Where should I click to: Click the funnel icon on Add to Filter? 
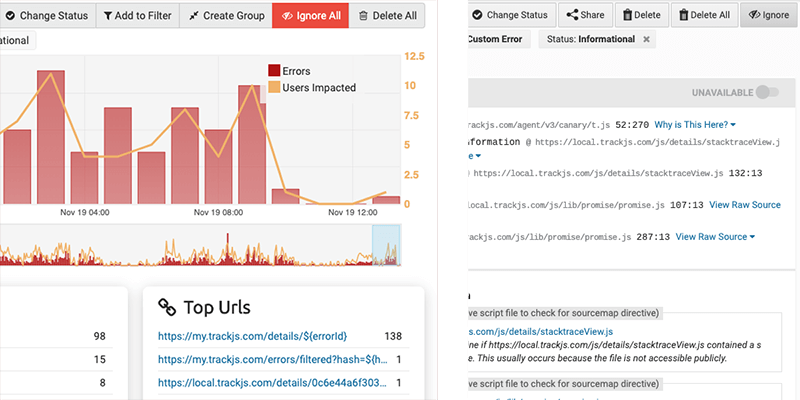[108, 16]
